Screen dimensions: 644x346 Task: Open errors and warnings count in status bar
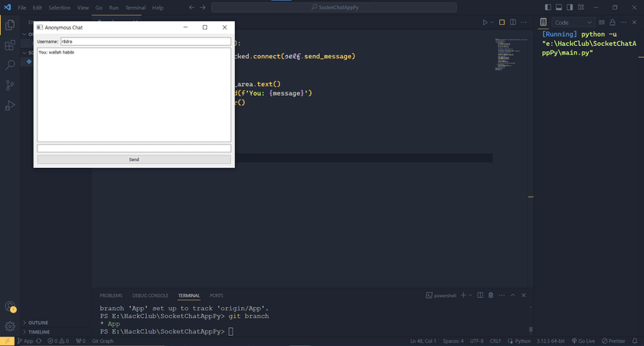pyautogui.click(x=58, y=341)
